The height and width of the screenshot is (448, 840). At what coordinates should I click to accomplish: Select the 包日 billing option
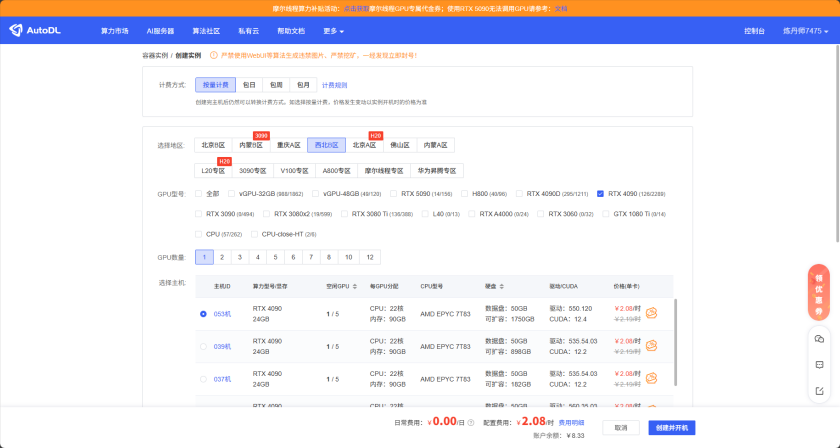click(x=249, y=85)
